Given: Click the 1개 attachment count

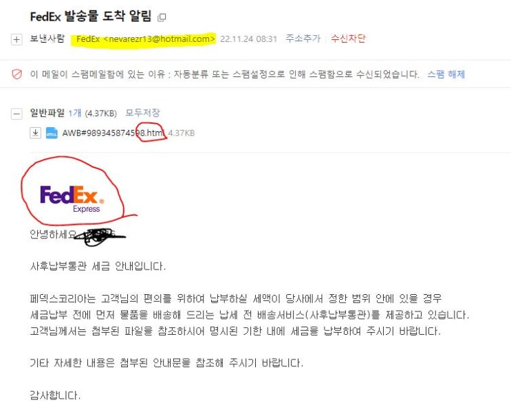Looking at the screenshot, I should [x=75, y=113].
